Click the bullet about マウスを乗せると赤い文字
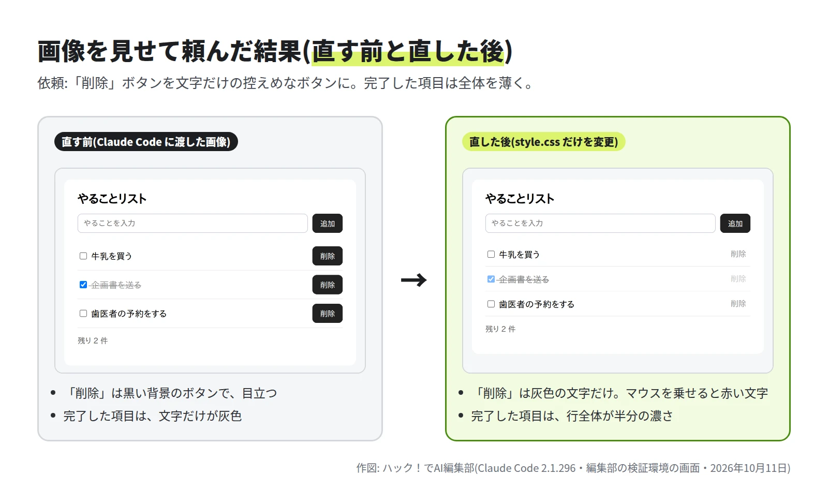828x504 pixels. tap(620, 393)
